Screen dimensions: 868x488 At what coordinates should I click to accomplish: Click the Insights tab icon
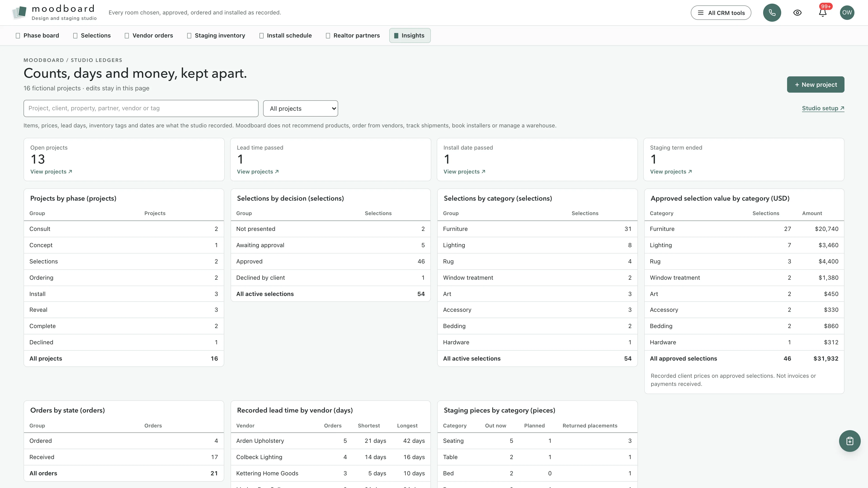tap(396, 36)
